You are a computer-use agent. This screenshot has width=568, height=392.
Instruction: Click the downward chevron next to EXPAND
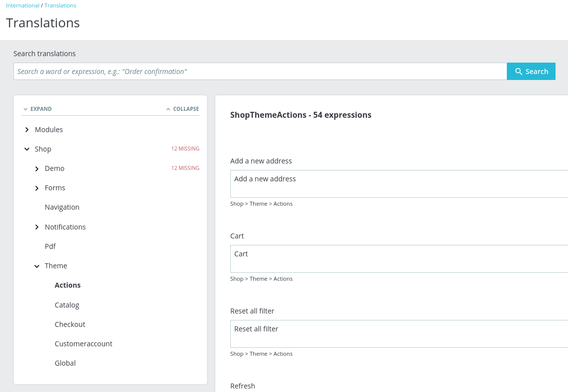click(x=25, y=109)
